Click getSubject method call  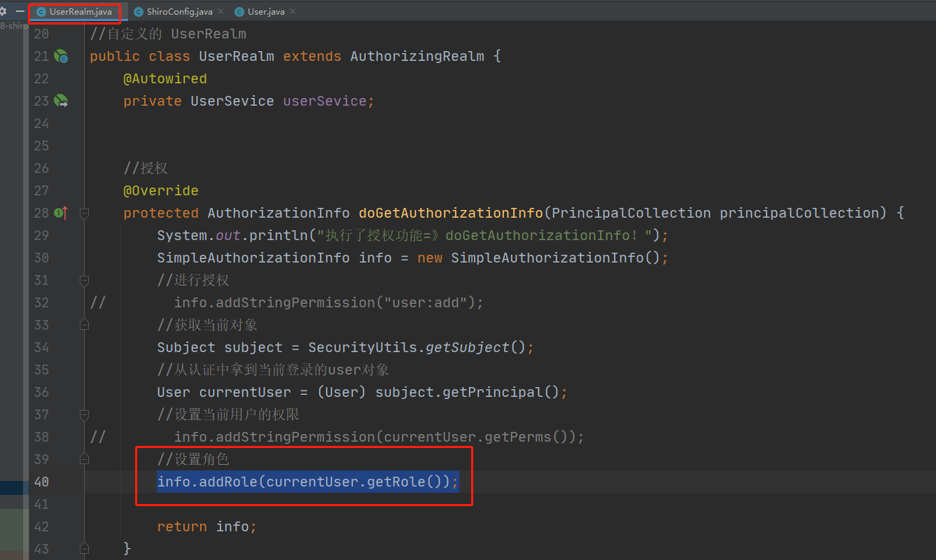coord(468,347)
